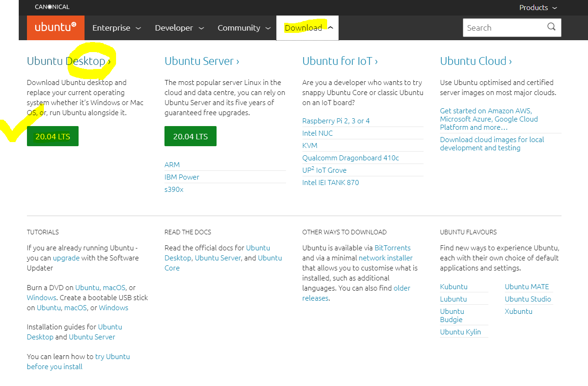Click the TUTORIALS section heading
The height and width of the screenshot is (386, 588).
point(43,232)
